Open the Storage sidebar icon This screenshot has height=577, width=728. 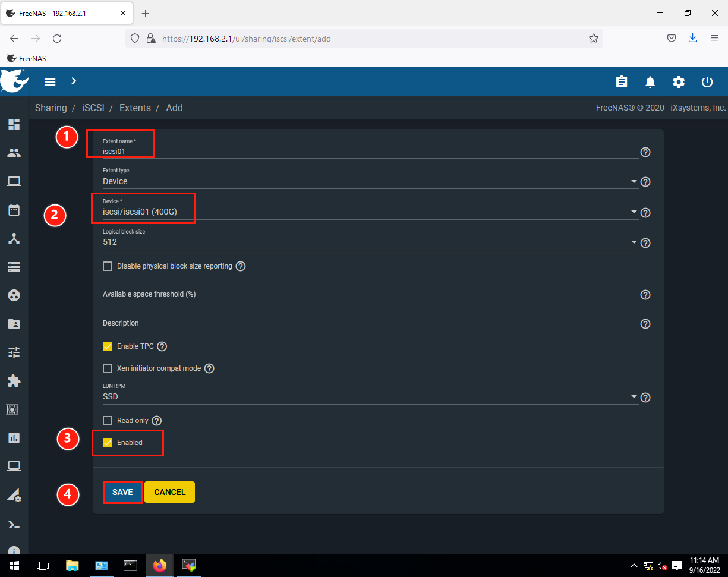pos(14,267)
